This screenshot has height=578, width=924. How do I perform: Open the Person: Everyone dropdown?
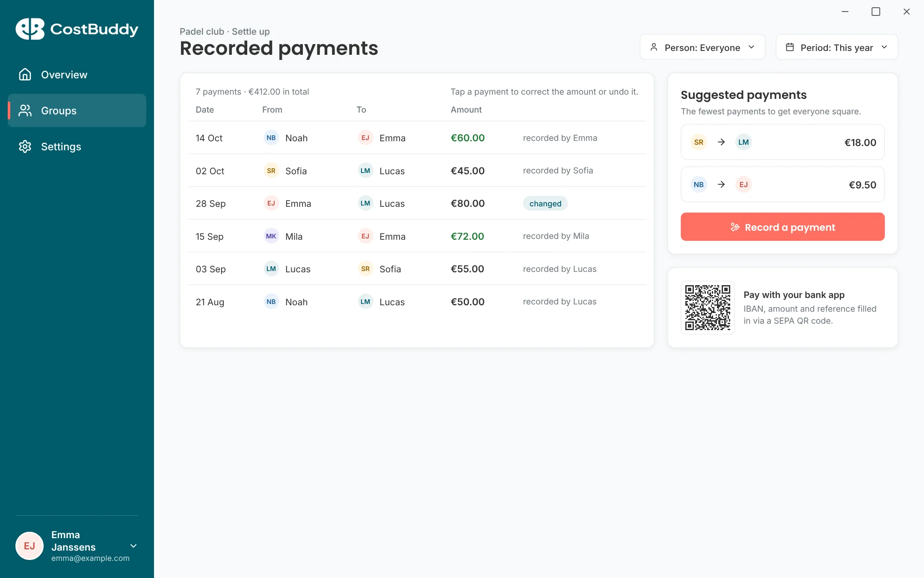pos(702,47)
